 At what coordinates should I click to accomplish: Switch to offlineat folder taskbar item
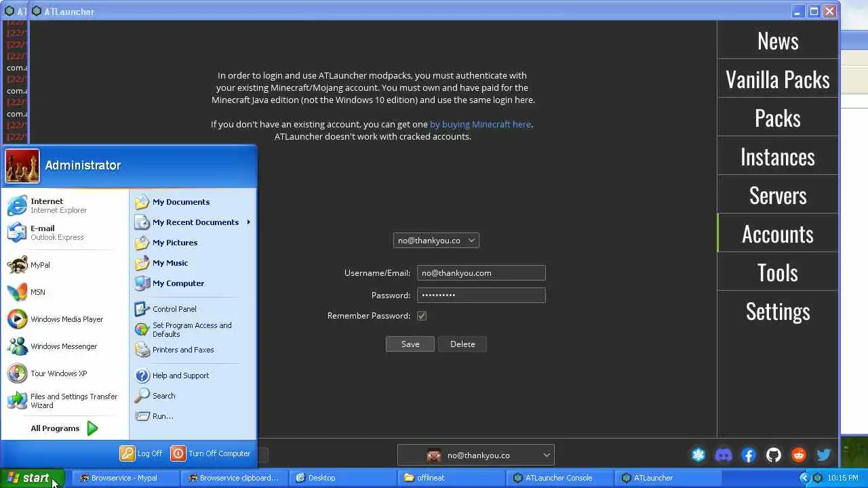(451, 478)
